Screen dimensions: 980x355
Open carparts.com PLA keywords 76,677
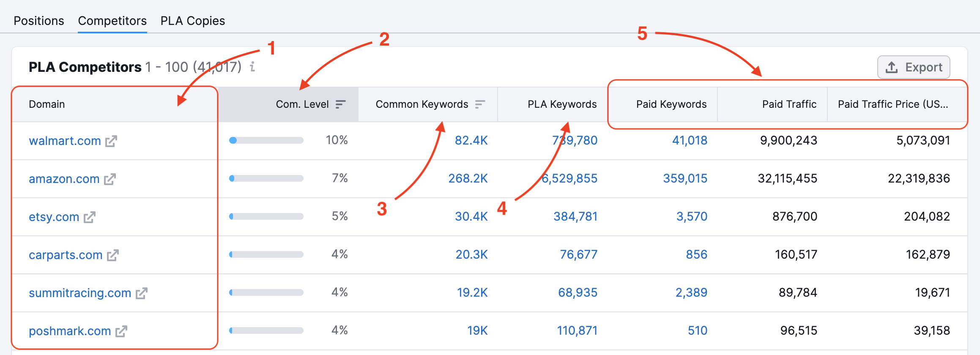579,254
